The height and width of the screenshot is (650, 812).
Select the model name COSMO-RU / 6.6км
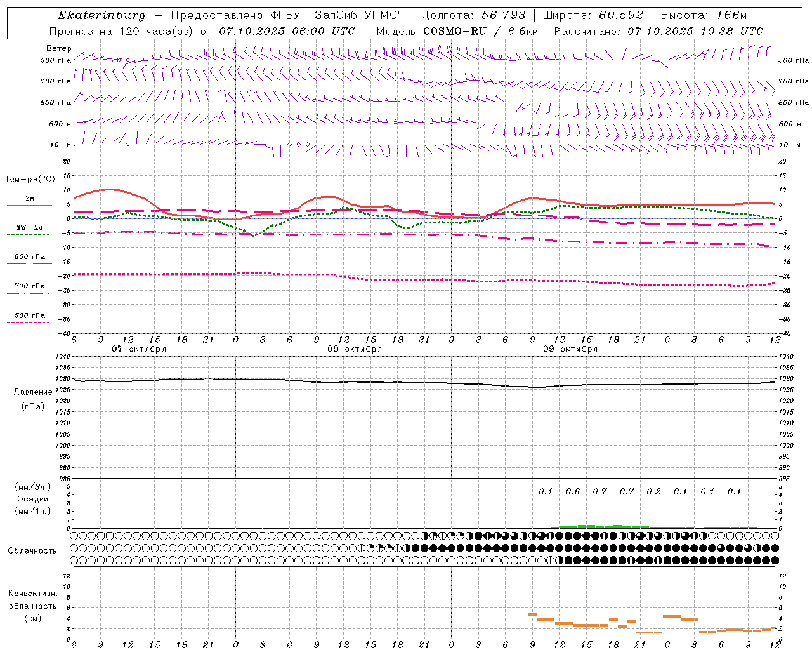click(x=480, y=31)
